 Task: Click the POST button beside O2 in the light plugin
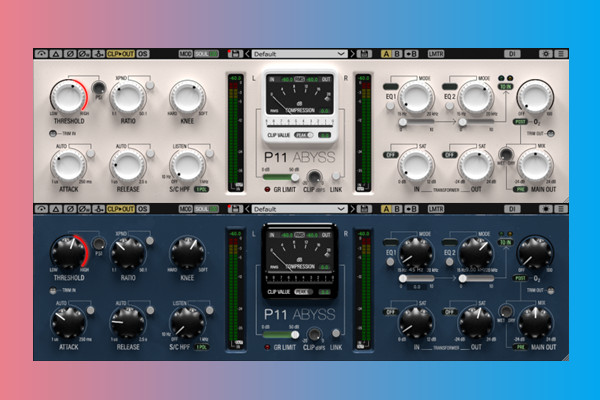coord(520,122)
